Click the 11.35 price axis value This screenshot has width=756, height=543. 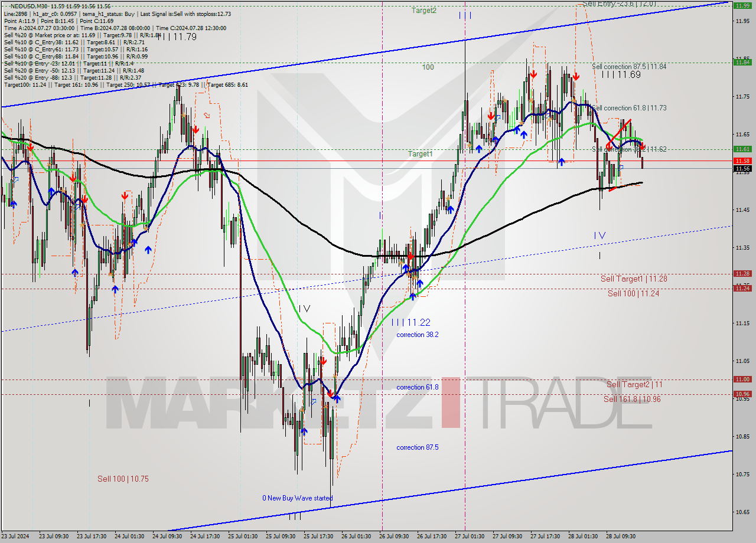pos(743,247)
